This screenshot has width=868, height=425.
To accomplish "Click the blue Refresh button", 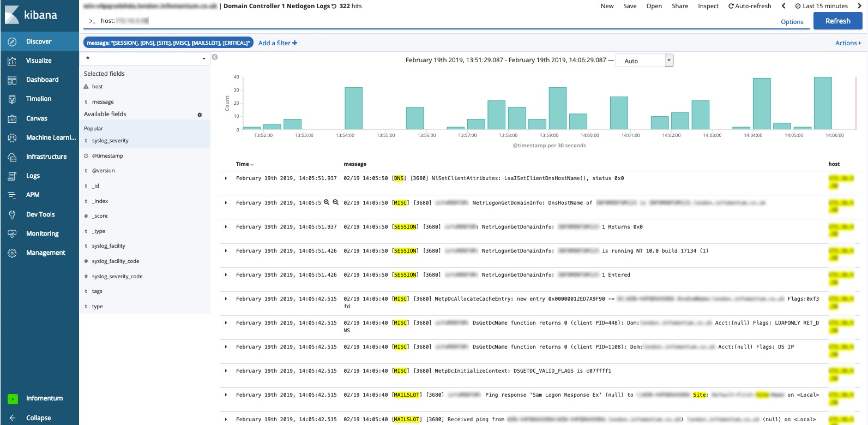I will pyautogui.click(x=837, y=21).
